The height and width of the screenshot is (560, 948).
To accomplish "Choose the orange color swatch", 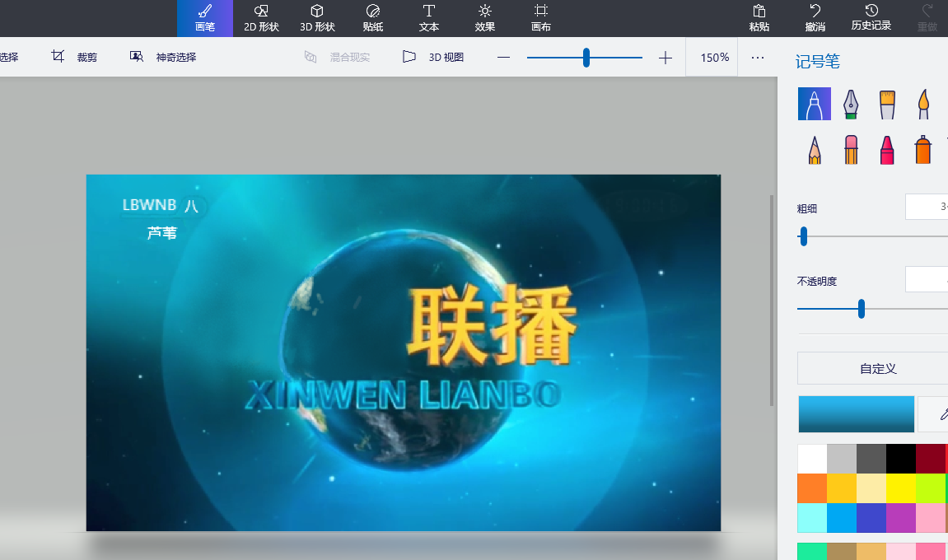I will pos(812,488).
